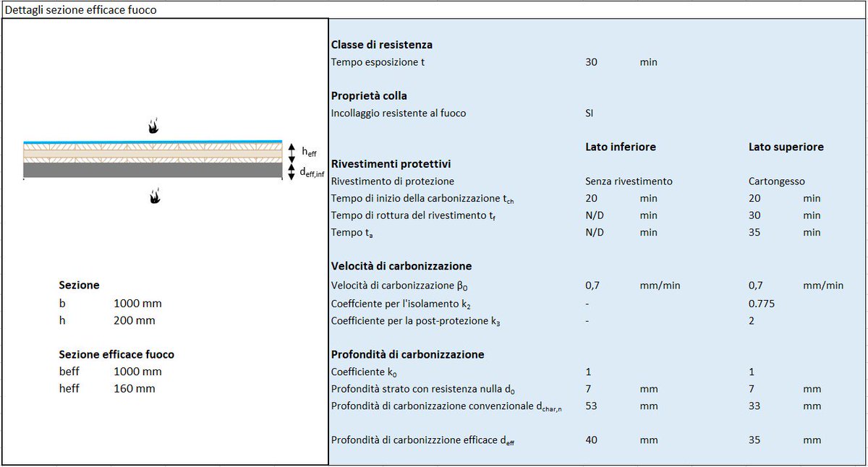Select the 0,7 value under Lato superiore
This screenshot has height=467, width=868.
click(756, 285)
